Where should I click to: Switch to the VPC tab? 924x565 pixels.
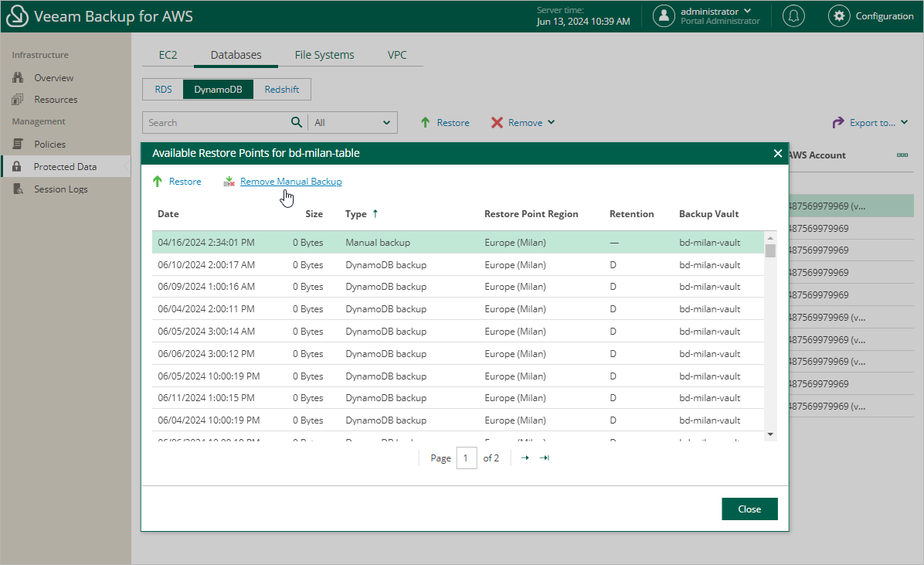[x=397, y=55]
